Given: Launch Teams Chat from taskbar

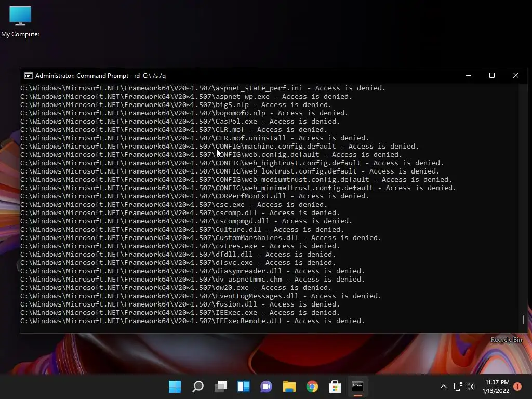Looking at the screenshot, I should [267, 387].
